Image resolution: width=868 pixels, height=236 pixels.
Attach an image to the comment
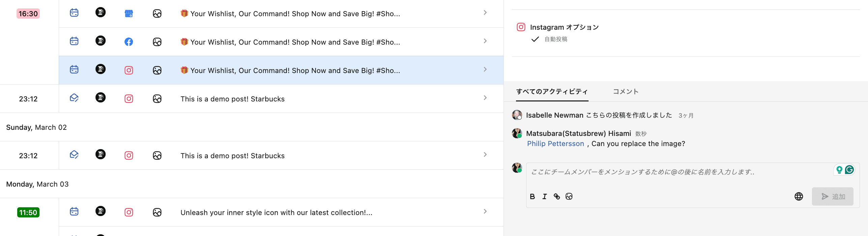pos(569,196)
